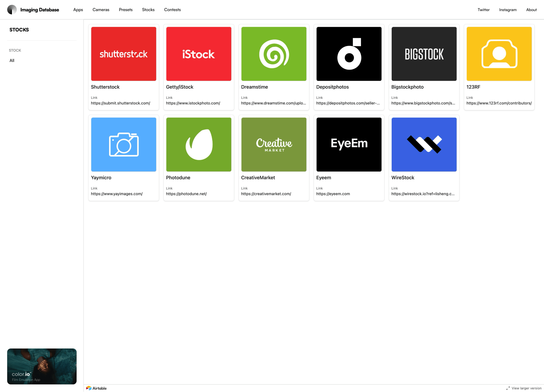Image resolution: width=544 pixels, height=392 pixels.
Task: Click the Photodune leaf logo
Action: (x=199, y=144)
